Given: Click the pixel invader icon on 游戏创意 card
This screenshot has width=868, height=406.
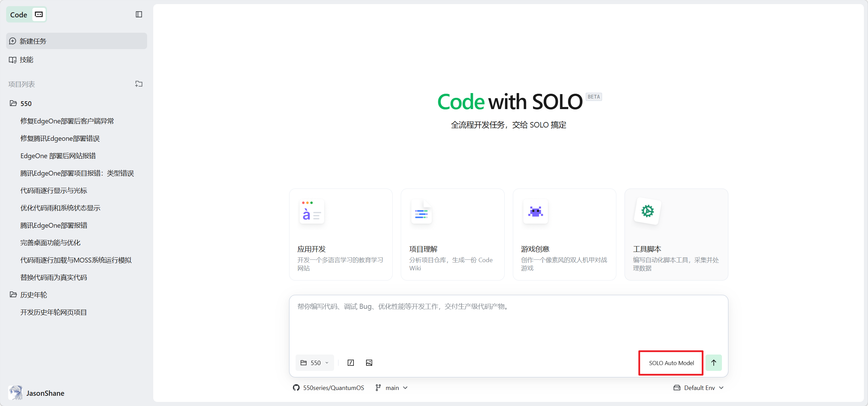Looking at the screenshot, I should pos(535,212).
